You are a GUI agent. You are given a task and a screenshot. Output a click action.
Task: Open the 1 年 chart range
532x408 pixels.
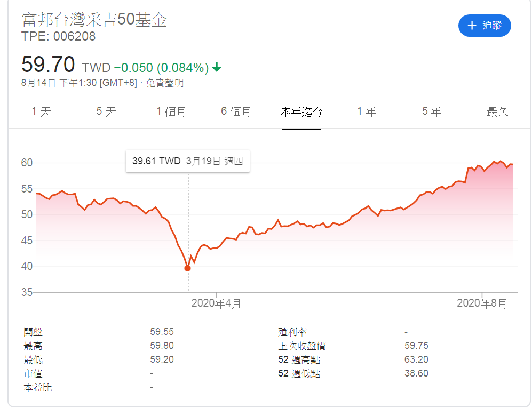[367, 111]
